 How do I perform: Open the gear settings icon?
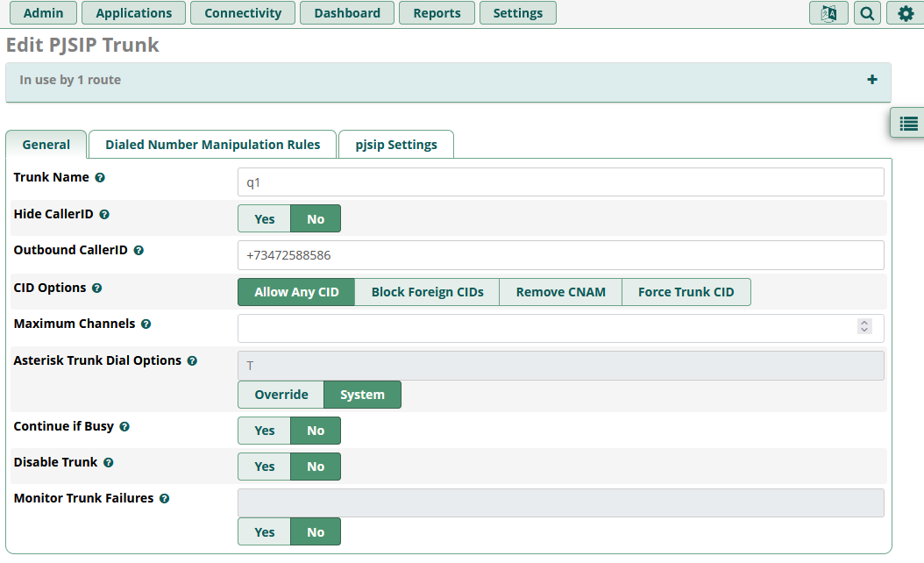(x=906, y=13)
